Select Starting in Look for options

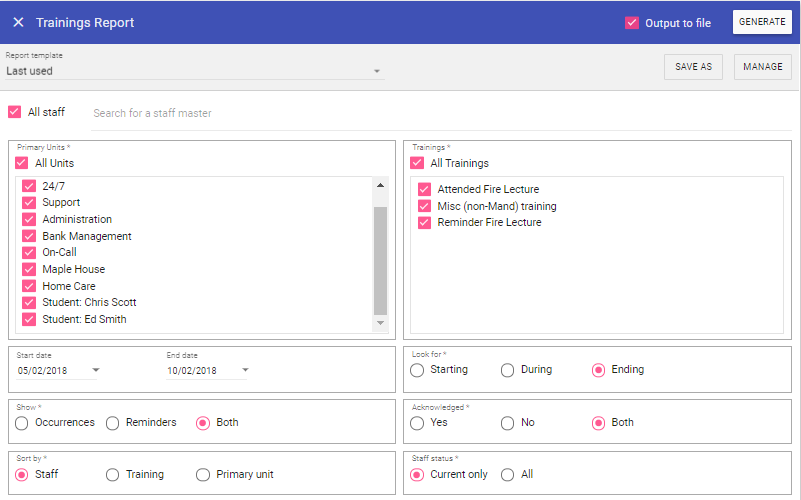point(417,370)
